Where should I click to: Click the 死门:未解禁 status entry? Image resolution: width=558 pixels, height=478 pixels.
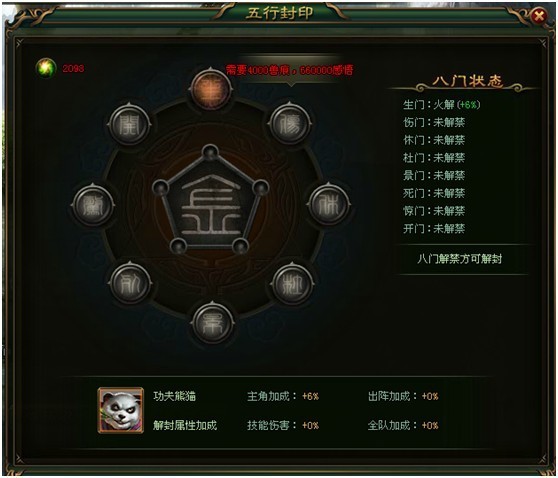434,193
